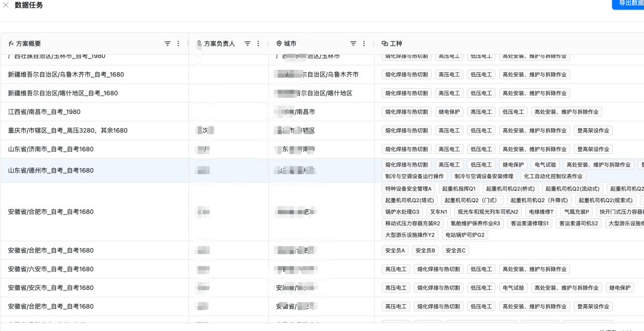Click the 城市 column header label
This screenshot has height=331, width=644.
(290, 44)
